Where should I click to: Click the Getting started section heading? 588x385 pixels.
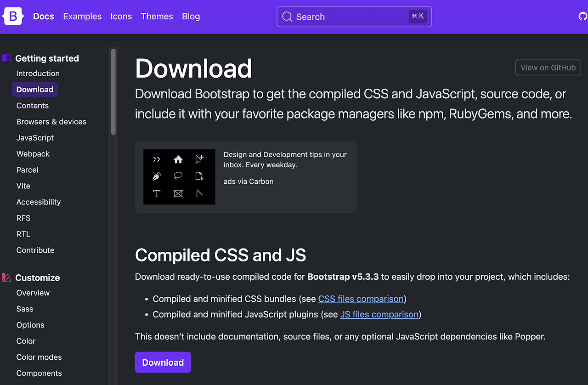(x=47, y=58)
